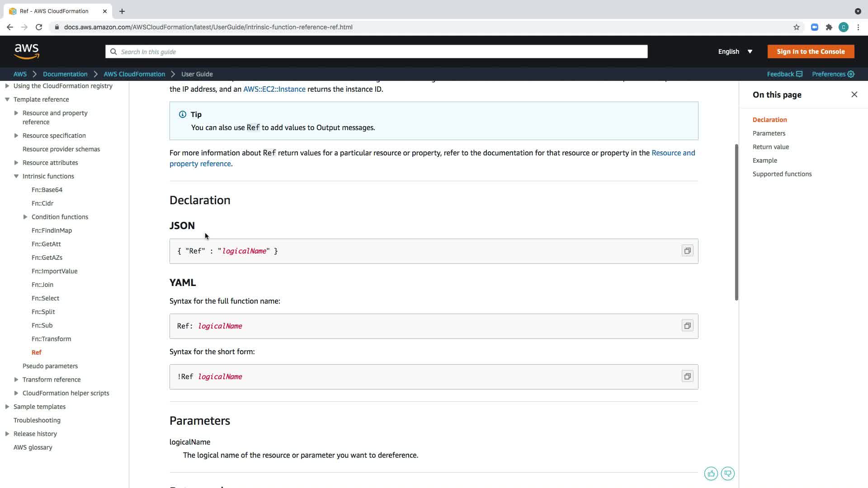Click the AWS logo
Viewport: 868px width, 488px height.
coord(27,52)
